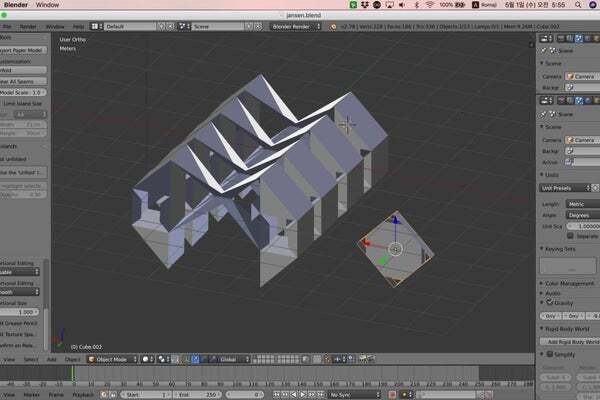Screen dimensions: 600x400
Task: Click the Blender logo in the info header
Action: click(x=333, y=26)
